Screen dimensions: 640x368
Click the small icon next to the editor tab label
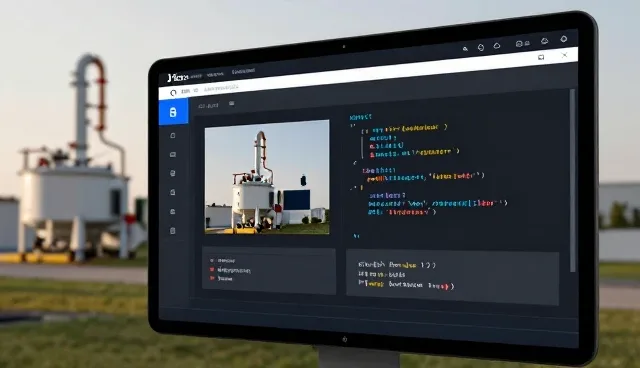click(231, 104)
